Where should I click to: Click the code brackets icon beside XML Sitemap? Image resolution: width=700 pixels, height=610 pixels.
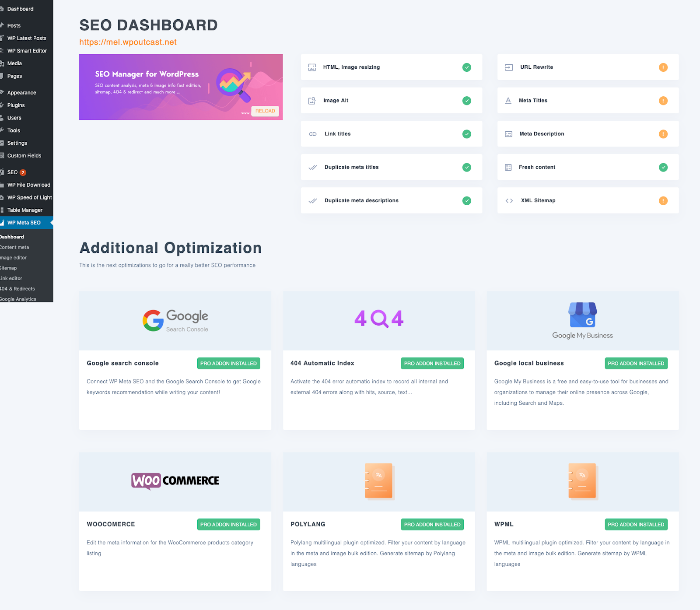click(x=509, y=200)
